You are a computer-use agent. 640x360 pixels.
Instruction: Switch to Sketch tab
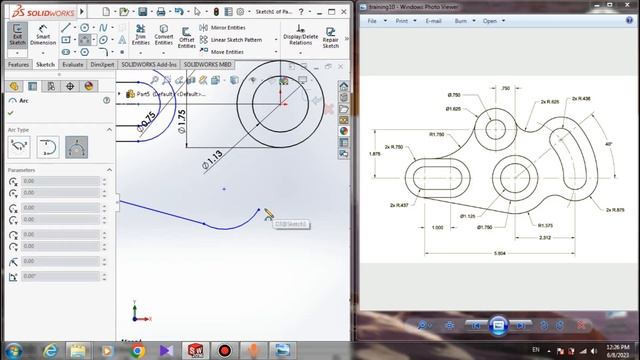pos(45,64)
